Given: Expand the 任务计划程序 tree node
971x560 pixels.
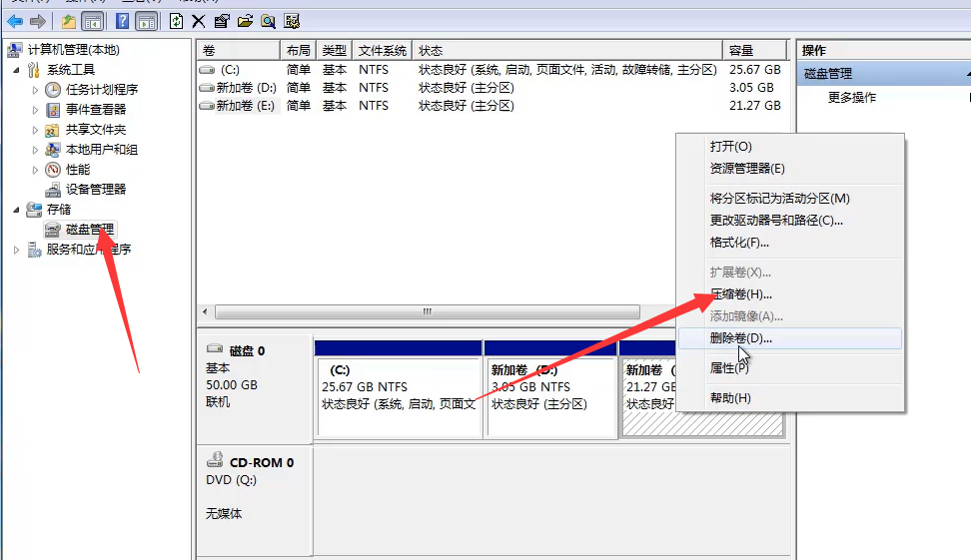Looking at the screenshot, I should click(x=36, y=90).
